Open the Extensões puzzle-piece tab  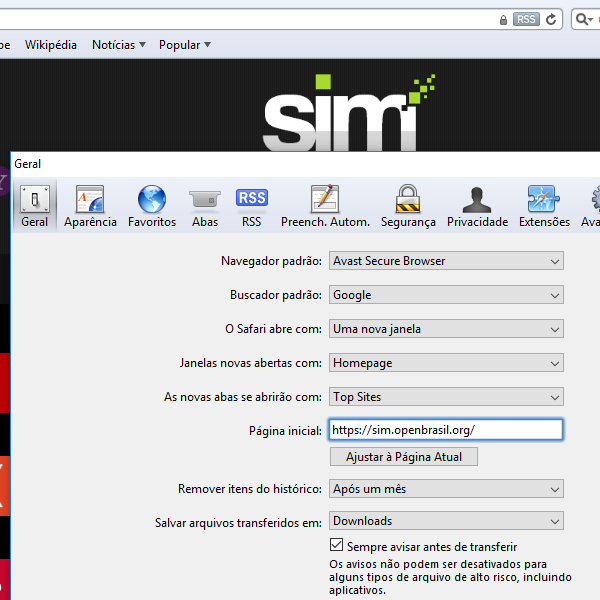pos(544,205)
